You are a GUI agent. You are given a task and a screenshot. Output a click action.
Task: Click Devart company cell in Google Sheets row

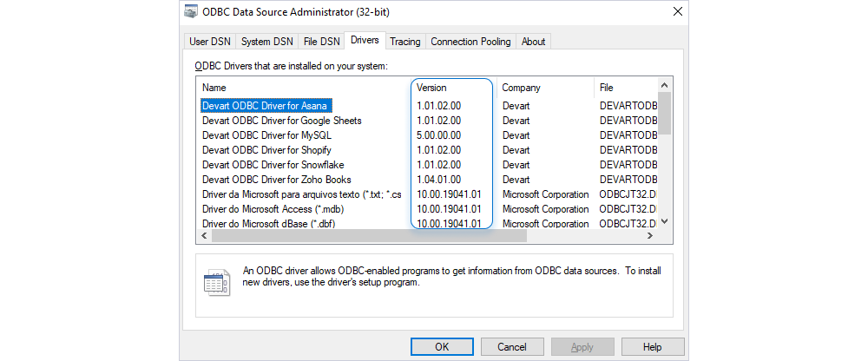[516, 120]
